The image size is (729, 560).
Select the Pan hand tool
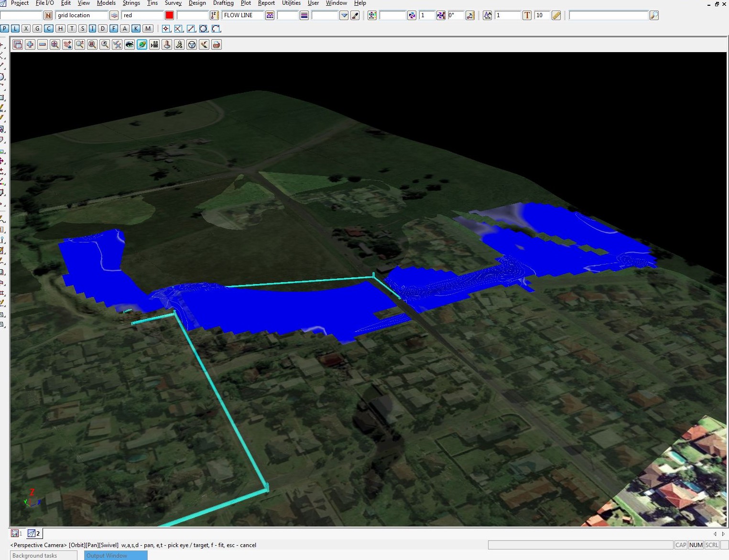point(67,44)
